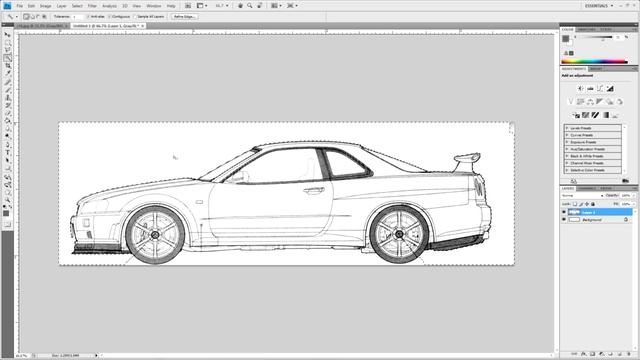This screenshot has height=360, width=640.
Task: Select the Move tool
Action: point(7,35)
